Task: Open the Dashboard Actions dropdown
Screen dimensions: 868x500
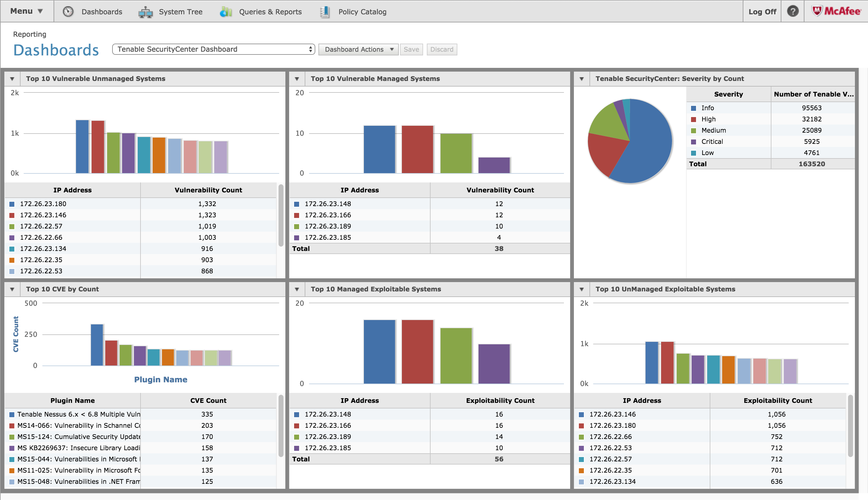Action: (358, 50)
